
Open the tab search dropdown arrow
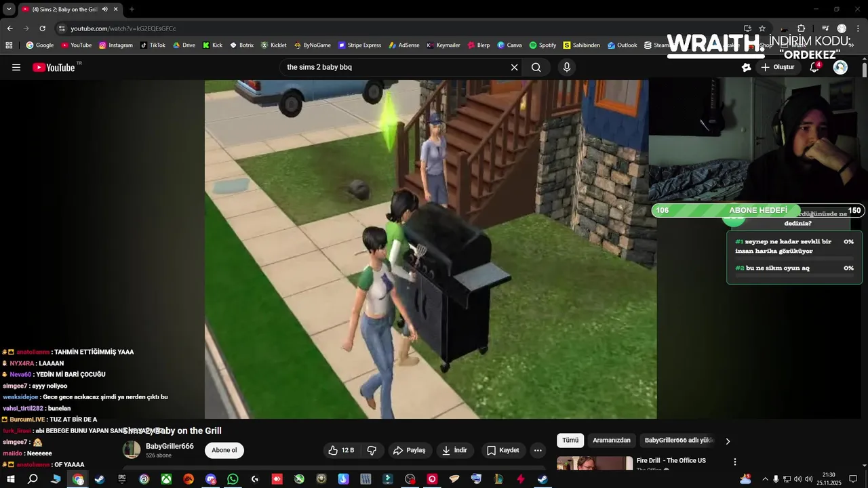pos(9,9)
